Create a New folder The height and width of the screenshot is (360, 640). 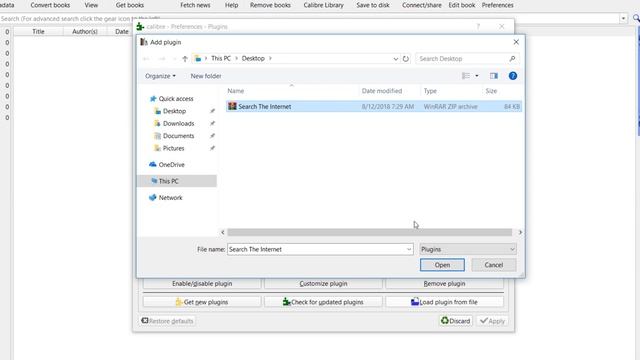[206, 76]
